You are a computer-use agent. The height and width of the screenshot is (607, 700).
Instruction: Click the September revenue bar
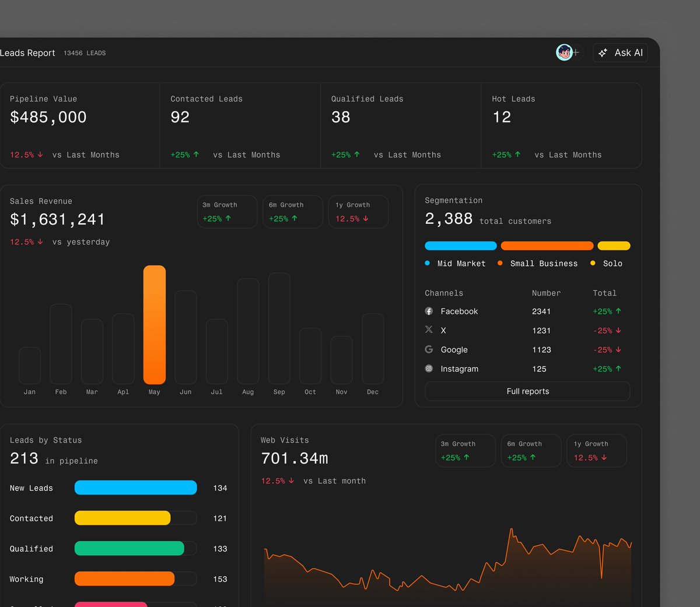(x=279, y=328)
